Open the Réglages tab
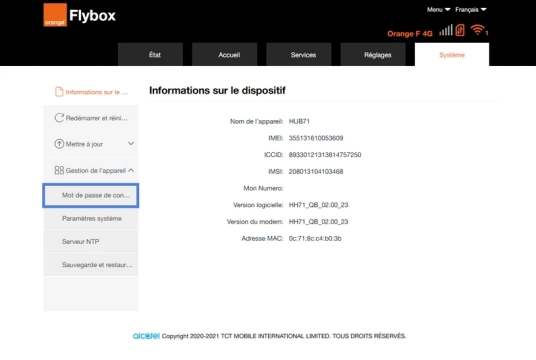 click(x=373, y=54)
